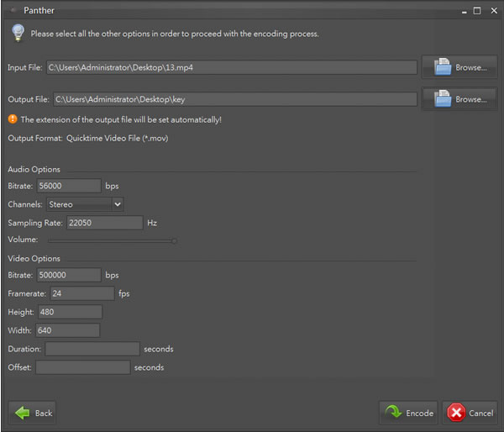
Task: Select the Sampling Rate field showing 22050
Action: click(x=105, y=223)
